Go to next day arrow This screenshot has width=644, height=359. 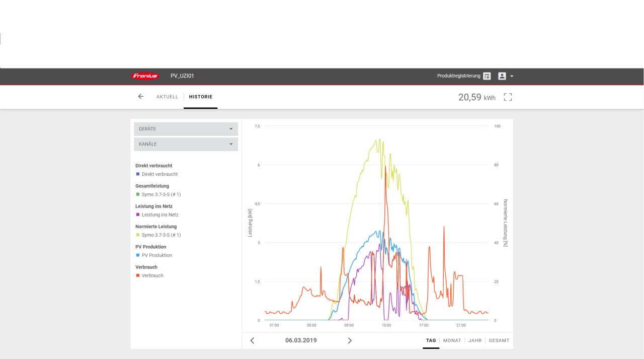[x=350, y=340]
